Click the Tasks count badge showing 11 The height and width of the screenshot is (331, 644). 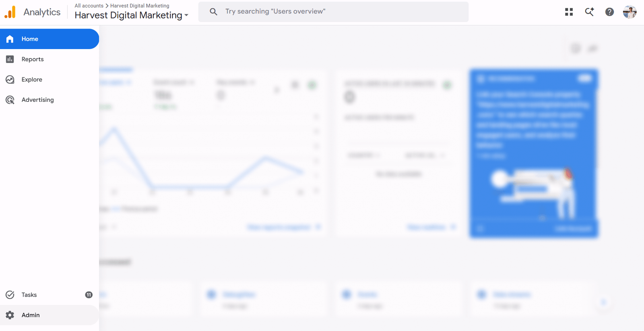pyautogui.click(x=89, y=295)
